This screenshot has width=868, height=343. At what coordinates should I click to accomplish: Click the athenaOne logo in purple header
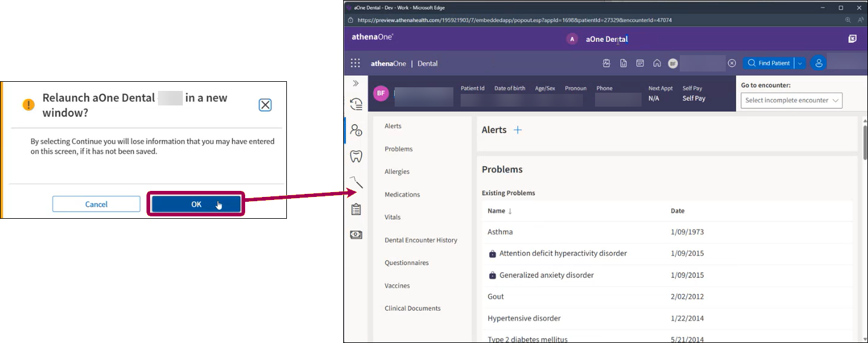[x=372, y=37]
